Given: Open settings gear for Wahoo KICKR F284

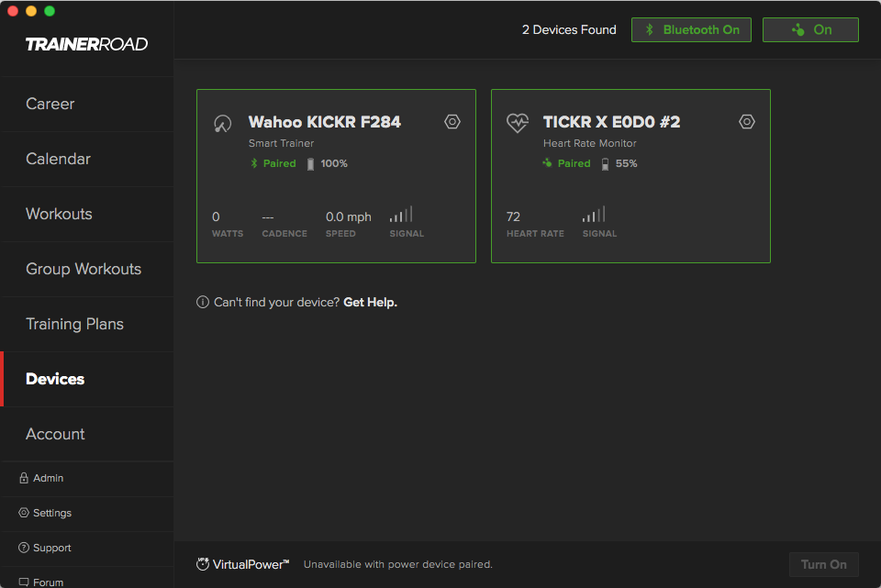Looking at the screenshot, I should coord(452,122).
